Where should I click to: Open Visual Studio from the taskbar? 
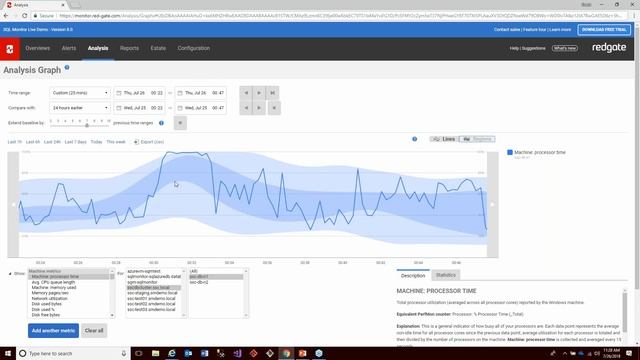point(237,353)
